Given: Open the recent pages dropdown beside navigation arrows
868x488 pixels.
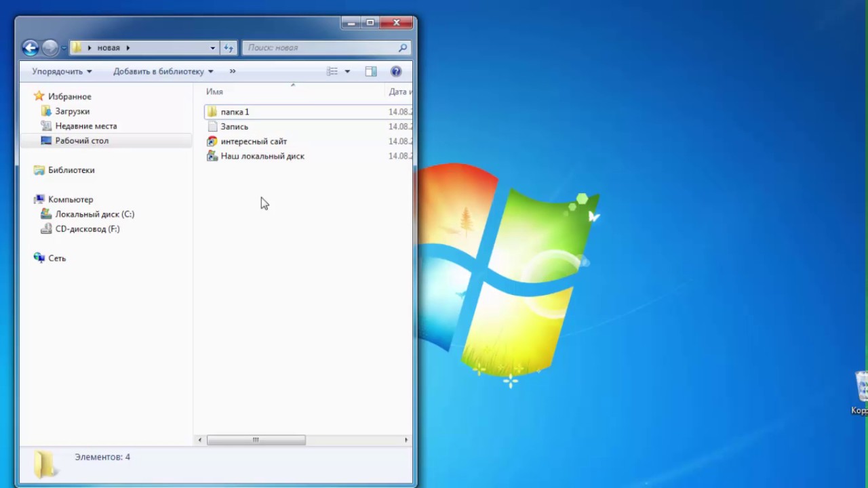Looking at the screenshot, I should tap(64, 48).
